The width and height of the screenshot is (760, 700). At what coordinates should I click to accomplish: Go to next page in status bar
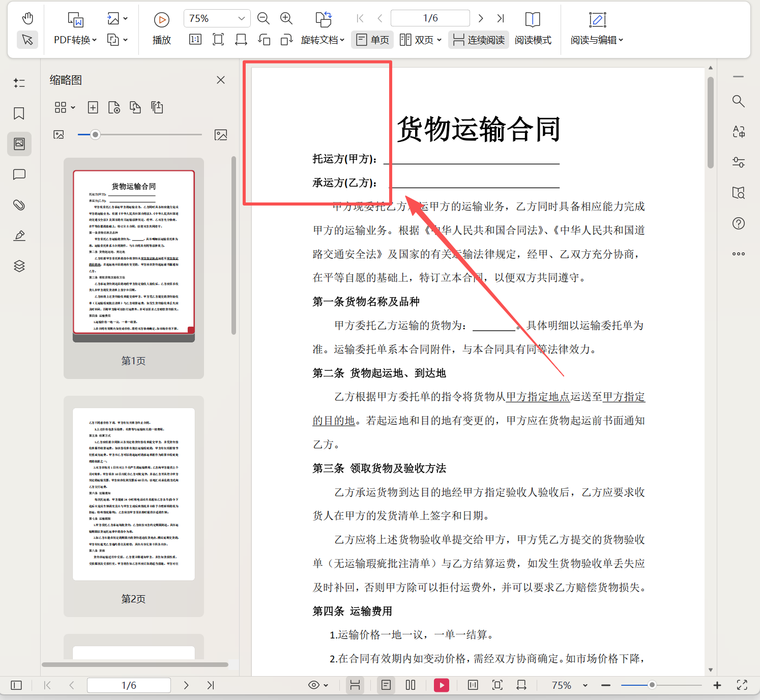click(x=186, y=685)
